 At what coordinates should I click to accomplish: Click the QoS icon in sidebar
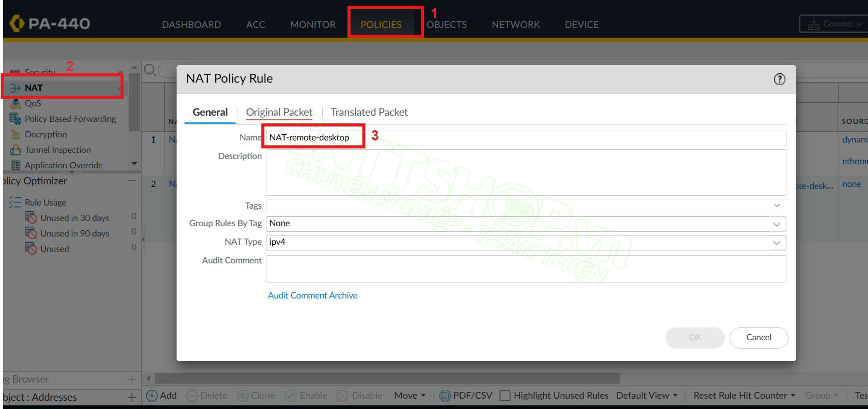click(x=15, y=103)
